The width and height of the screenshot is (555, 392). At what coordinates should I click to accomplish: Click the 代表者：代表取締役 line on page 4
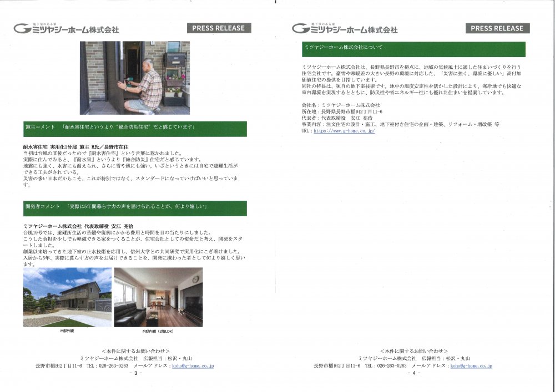click(x=337, y=118)
